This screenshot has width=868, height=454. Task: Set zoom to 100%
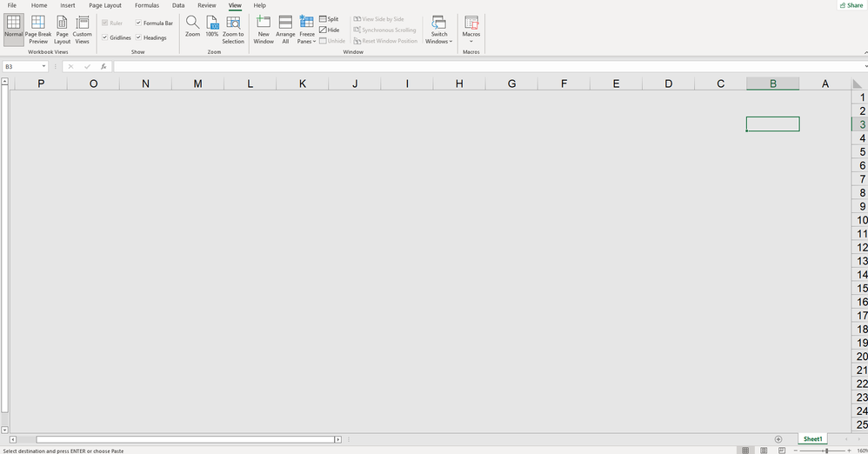(212, 27)
